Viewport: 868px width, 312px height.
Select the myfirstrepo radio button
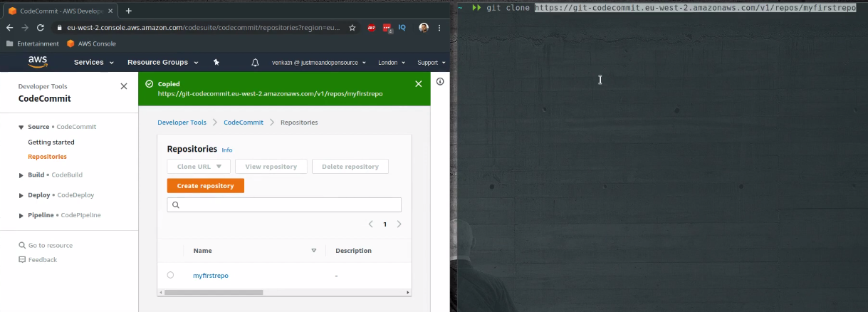pos(170,275)
